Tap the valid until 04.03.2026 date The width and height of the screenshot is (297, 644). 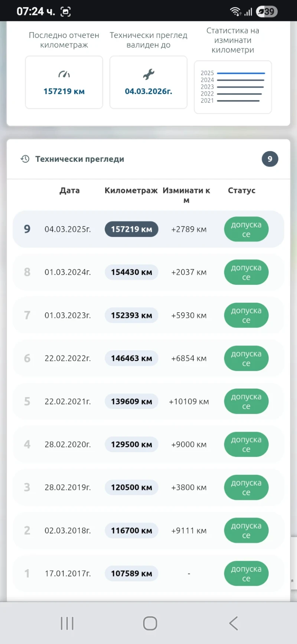[x=148, y=91]
